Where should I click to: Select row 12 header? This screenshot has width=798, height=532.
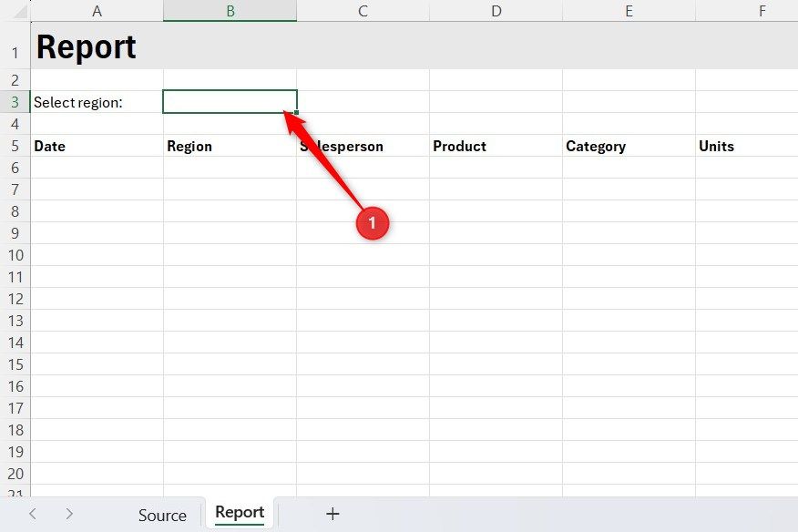(x=15, y=299)
